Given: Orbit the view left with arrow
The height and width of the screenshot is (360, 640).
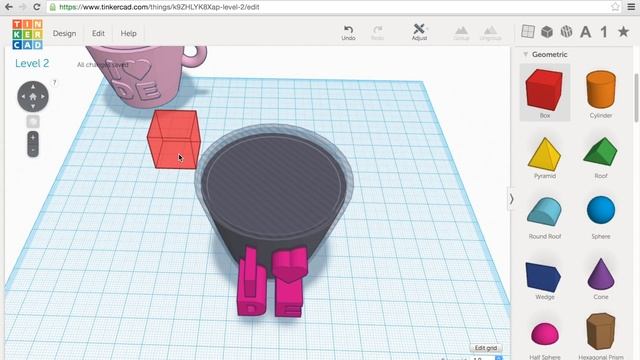Looking at the screenshot, I should (x=23, y=96).
